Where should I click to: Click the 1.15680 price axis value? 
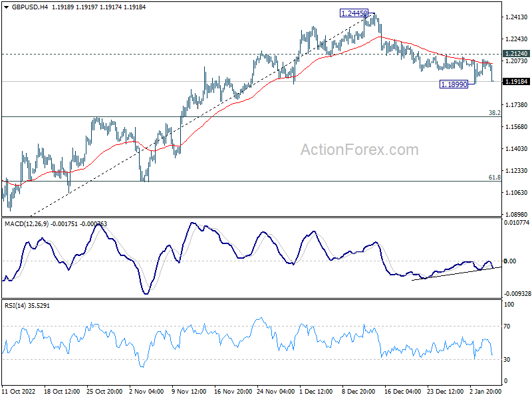(x=517, y=127)
